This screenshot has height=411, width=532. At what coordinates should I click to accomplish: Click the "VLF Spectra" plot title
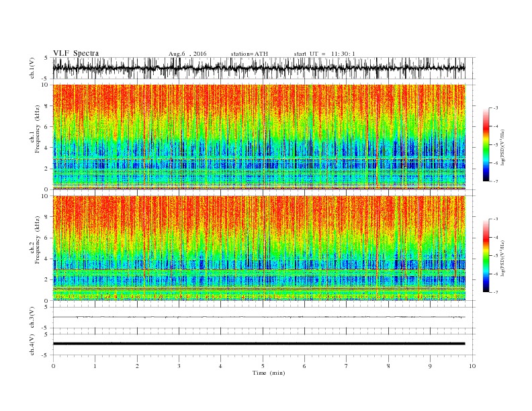click(76, 53)
